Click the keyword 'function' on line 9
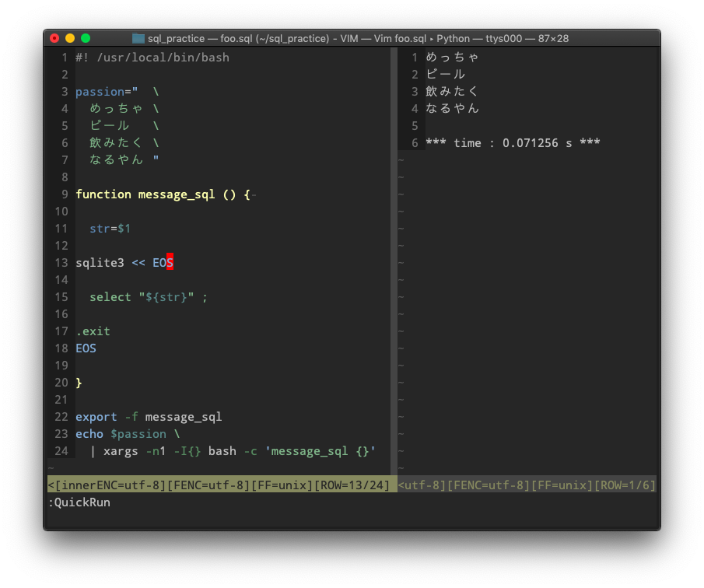The height and width of the screenshot is (588, 704). pos(103,194)
